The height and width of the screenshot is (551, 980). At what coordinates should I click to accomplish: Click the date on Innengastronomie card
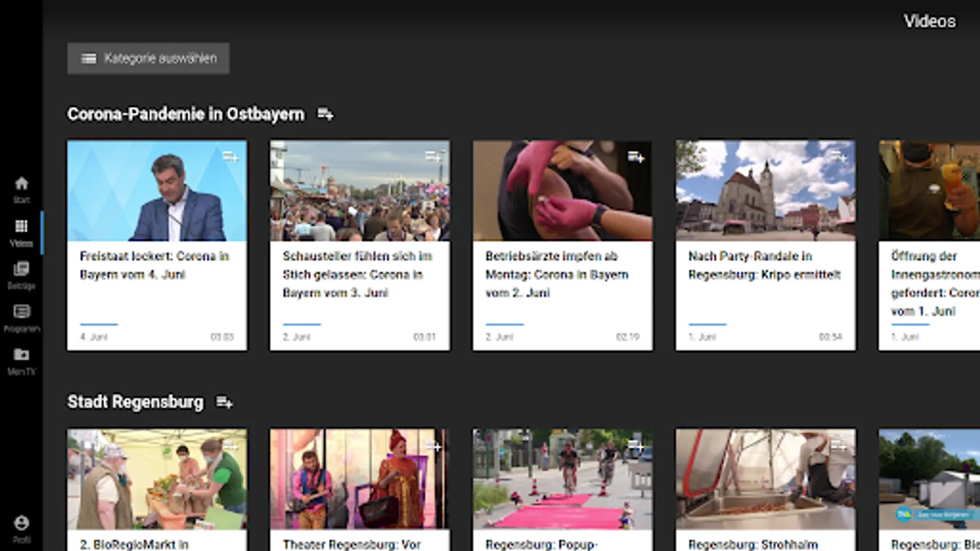[905, 337]
